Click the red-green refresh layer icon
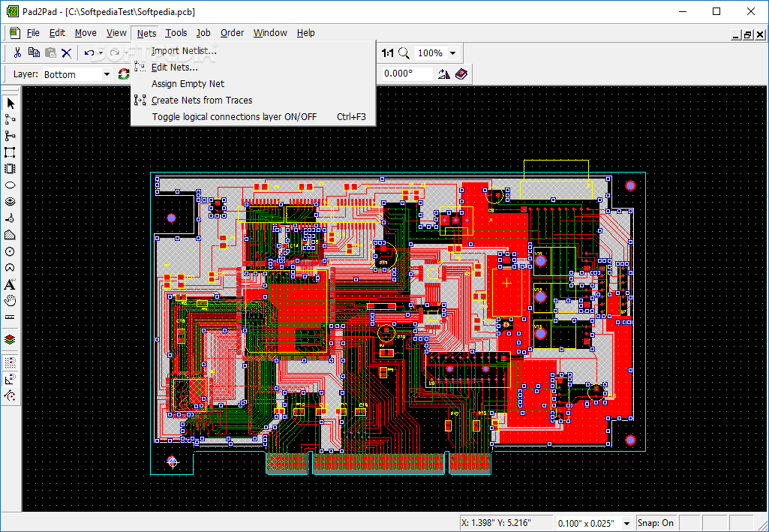The width and height of the screenshot is (769, 532). click(124, 74)
